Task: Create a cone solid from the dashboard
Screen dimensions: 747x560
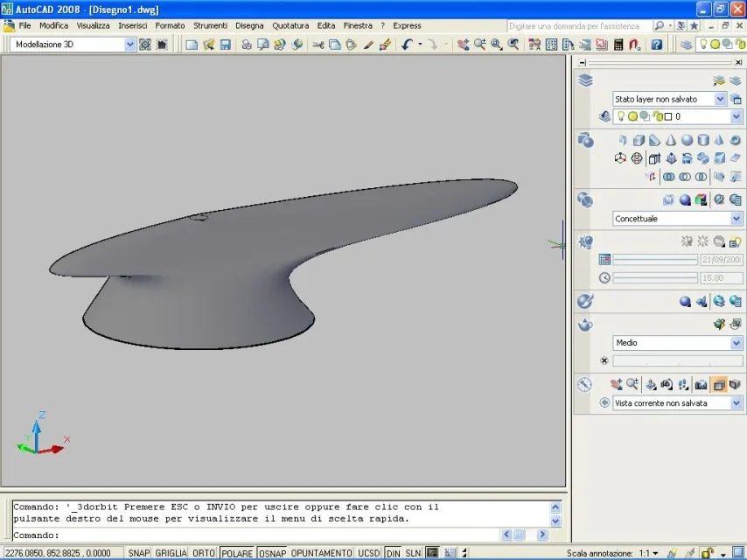Action: tap(671, 140)
